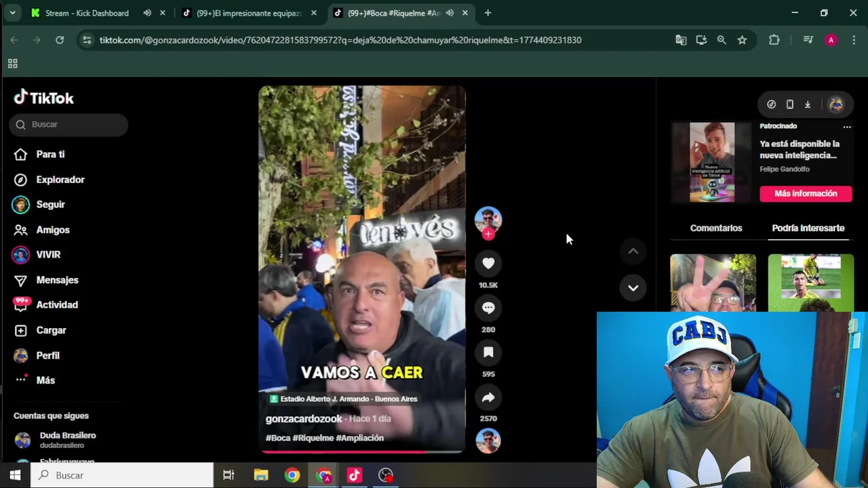Open Task View on the taskbar
Viewport: 868px width, 488px height.
[x=229, y=475]
